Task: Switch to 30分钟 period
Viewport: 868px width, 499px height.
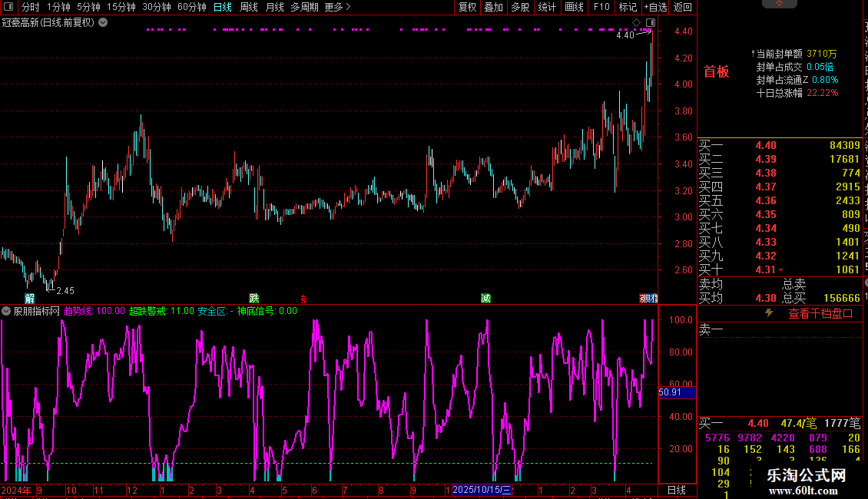Action: tap(157, 7)
